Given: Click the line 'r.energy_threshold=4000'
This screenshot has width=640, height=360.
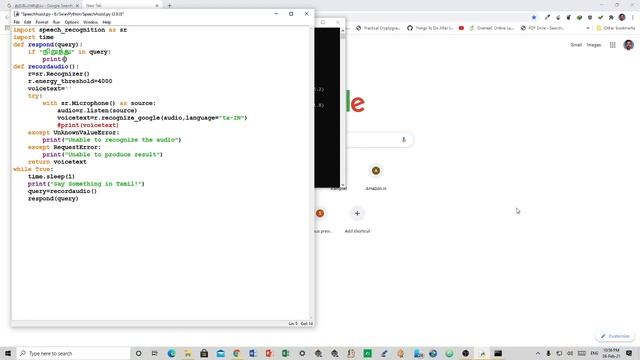Looking at the screenshot, I should click(70, 81).
